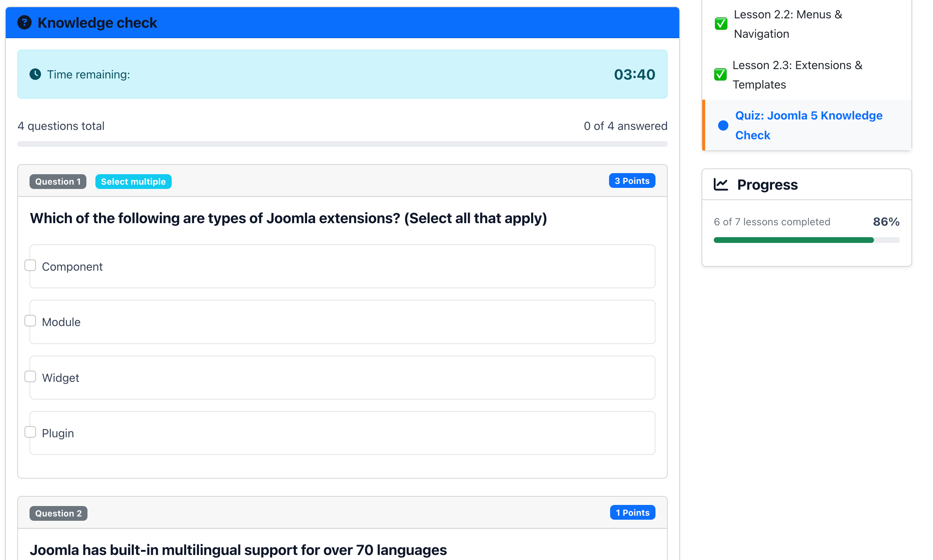Click the blue dot beside Quiz Joomla 5
The width and height of the screenshot is (933, 560).
point(723,125)
